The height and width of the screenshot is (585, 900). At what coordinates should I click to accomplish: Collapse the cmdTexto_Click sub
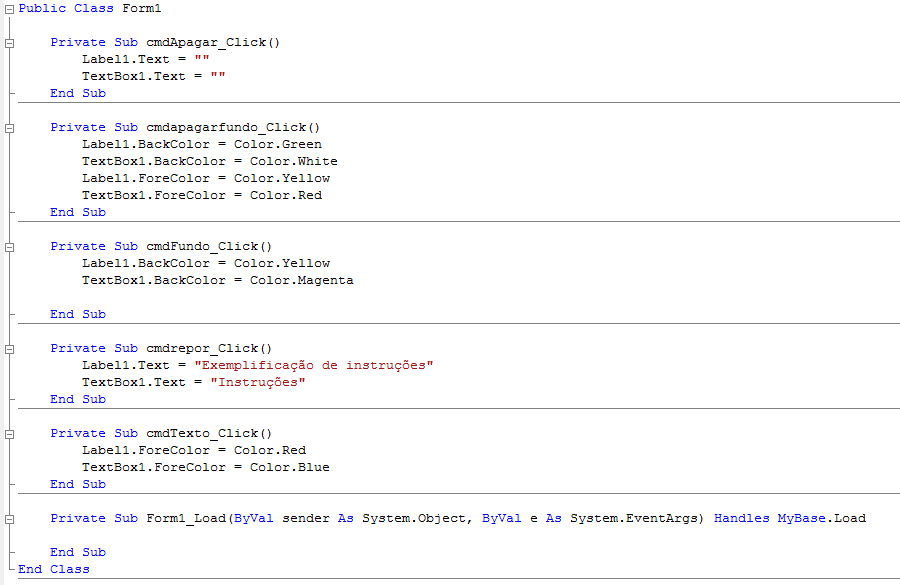pos(9,434)
